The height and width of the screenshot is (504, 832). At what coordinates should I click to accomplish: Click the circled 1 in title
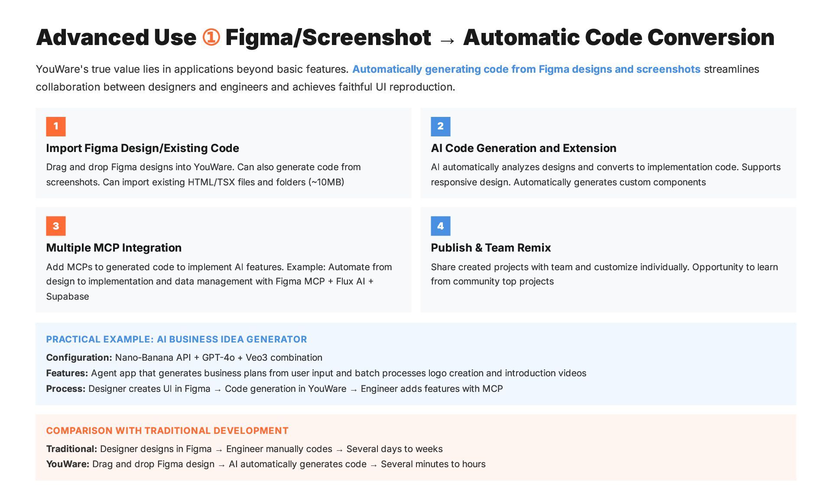pos(211,38)
